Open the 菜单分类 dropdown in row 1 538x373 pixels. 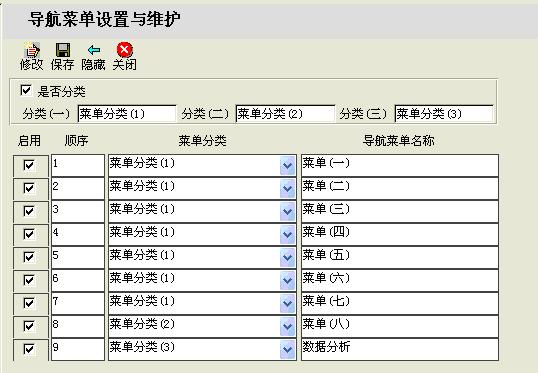tap(287, 166)
